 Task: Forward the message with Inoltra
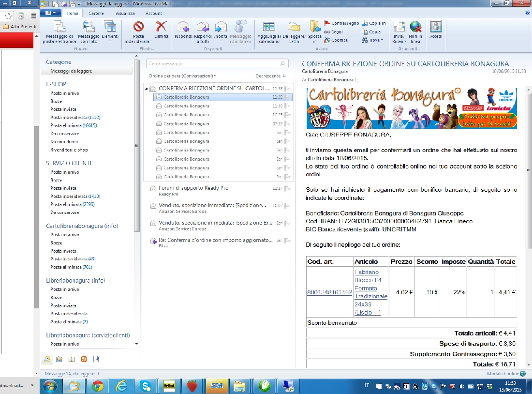click(221, 32)
